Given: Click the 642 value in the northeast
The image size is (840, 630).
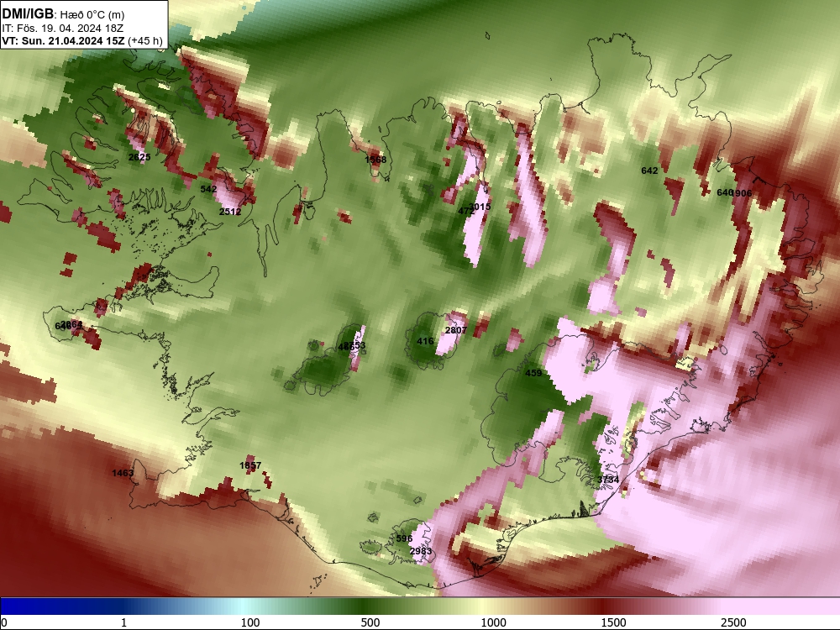Looking at the screenshot, I should tap(649, 171).
